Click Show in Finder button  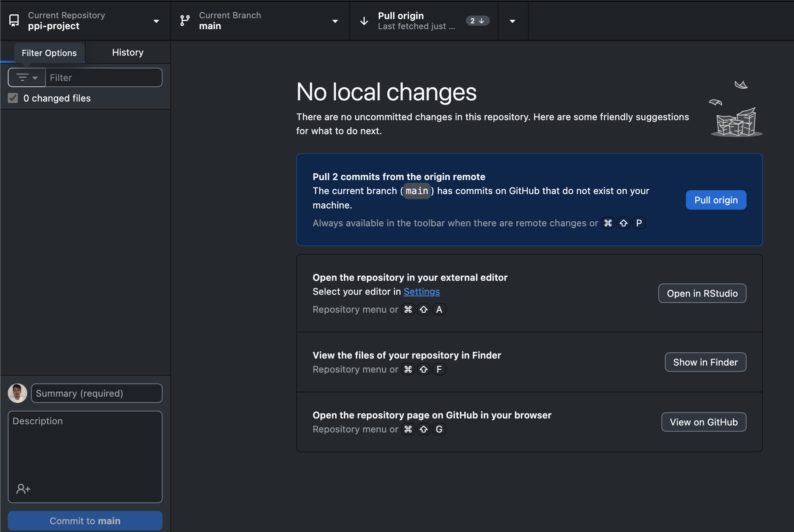tap(705, 362)
